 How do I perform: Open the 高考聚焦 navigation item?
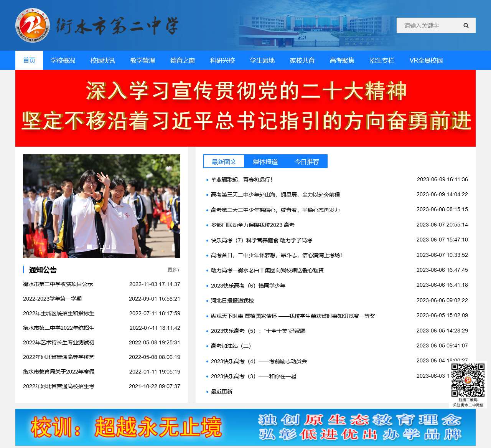click(342, 60)
